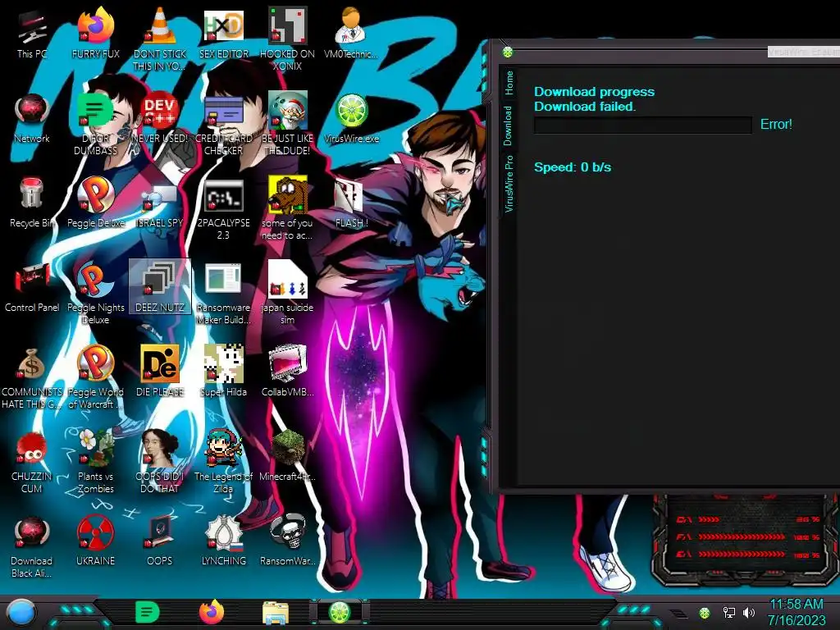Select the SEX EDITOR HxD icon

pyautogui.click(x=223, y=32)
